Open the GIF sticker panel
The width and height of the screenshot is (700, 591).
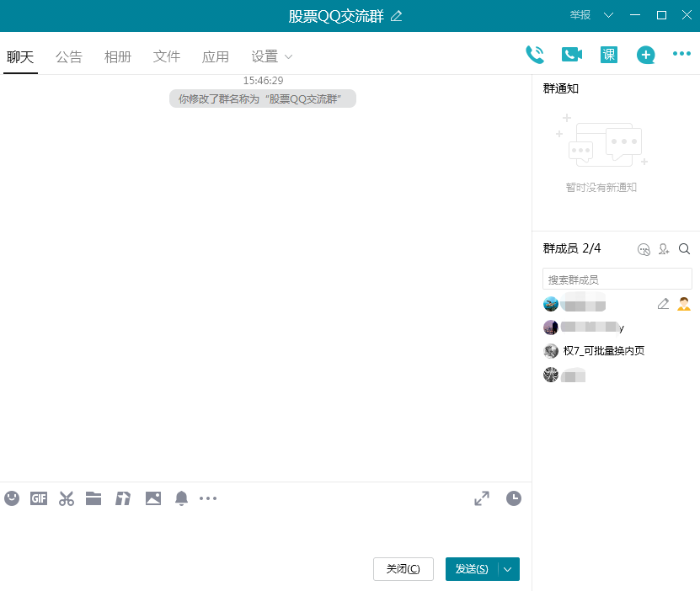39,498
